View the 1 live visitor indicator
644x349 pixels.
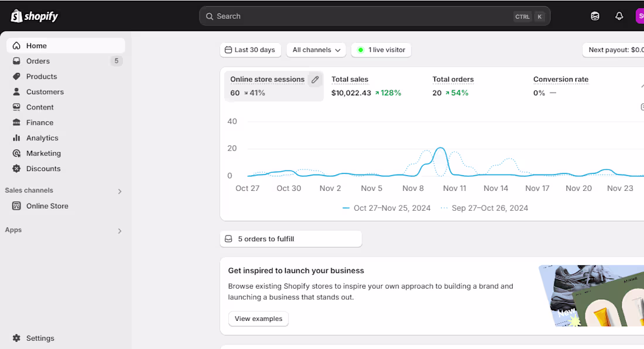click(x=381, y=50)
